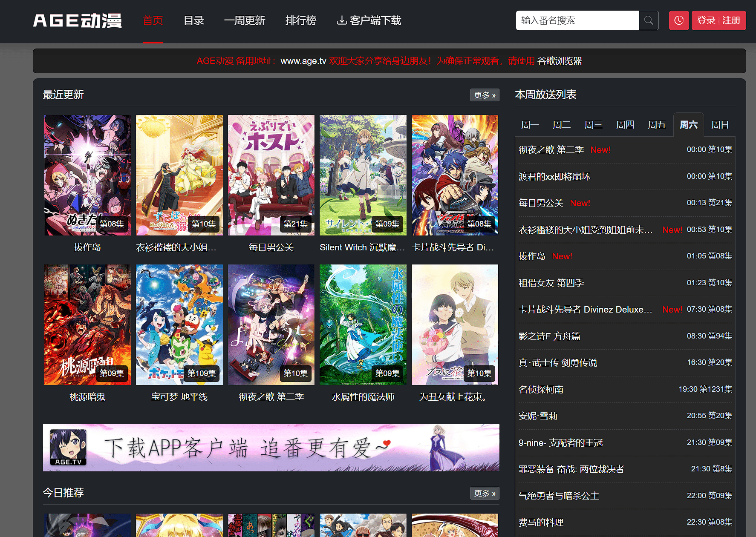Select the 周三 schedule tab
The height and width of the screenshot is (537, 756).
tap(593, 125)
